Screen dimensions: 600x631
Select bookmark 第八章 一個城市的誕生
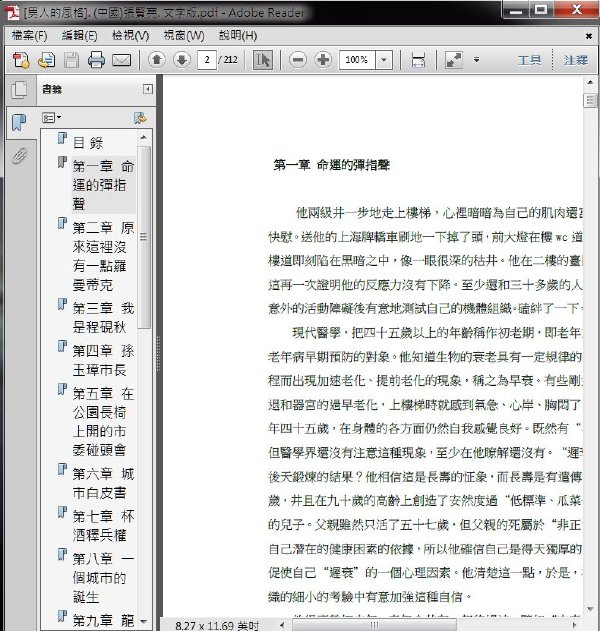103,578
